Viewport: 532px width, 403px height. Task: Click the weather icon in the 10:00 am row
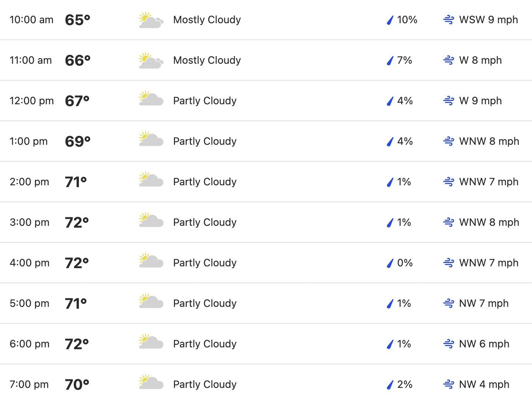pos(151,20)
